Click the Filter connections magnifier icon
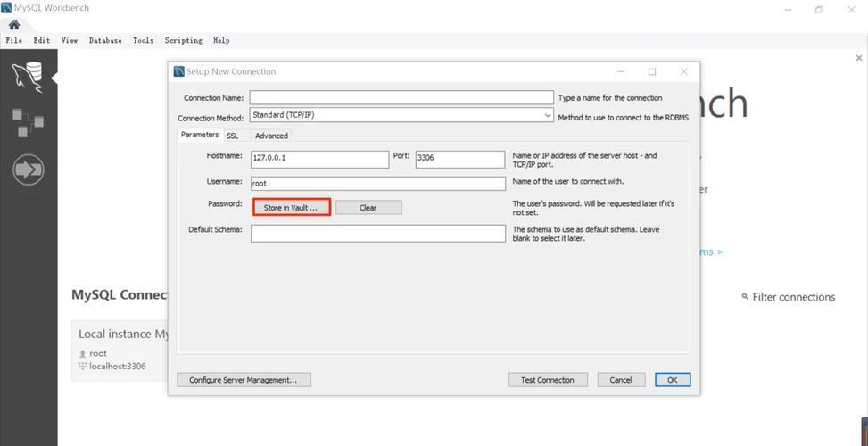The width and height of the screenshot is (868, 446). 745,297
